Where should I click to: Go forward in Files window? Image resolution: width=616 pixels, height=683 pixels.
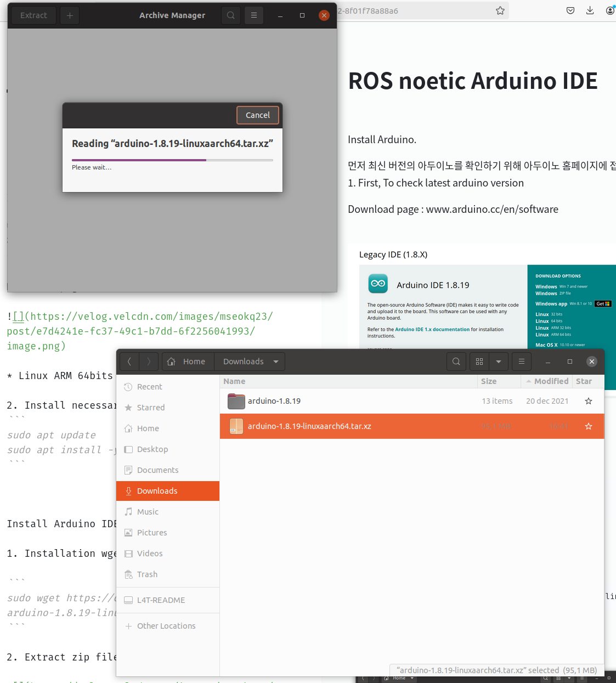[x=149, y=362]
